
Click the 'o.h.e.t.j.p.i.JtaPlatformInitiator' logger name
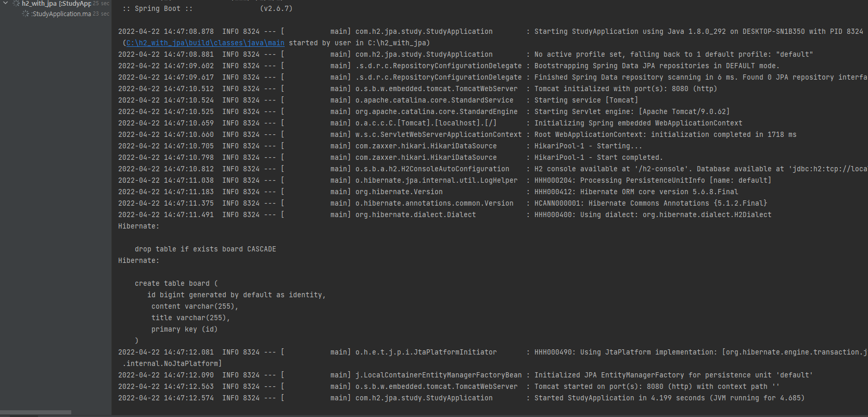(426, 352)
